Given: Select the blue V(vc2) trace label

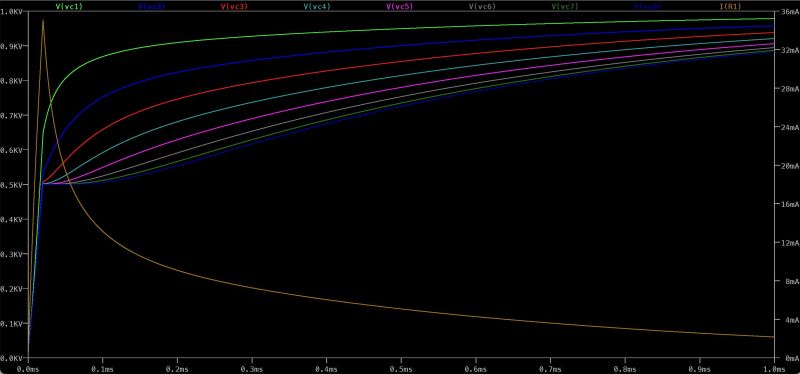Looking at the screenshot, I should click(x=151, y=6).
